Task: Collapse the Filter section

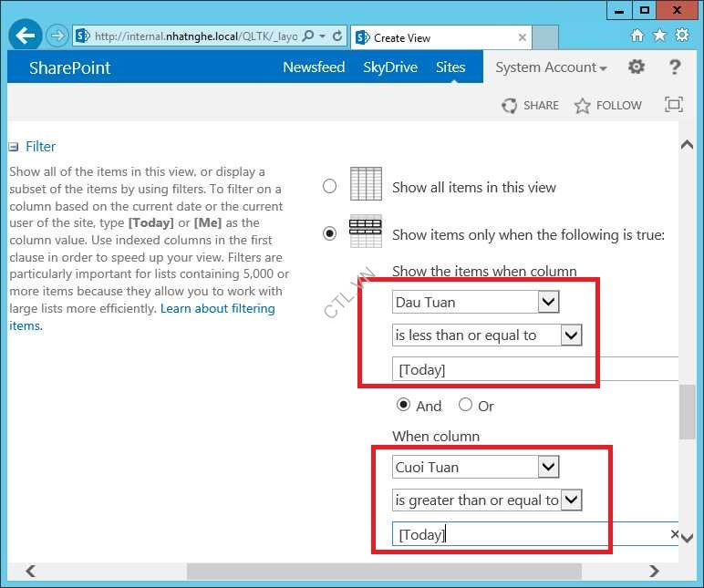Action: tap(14, 147)
